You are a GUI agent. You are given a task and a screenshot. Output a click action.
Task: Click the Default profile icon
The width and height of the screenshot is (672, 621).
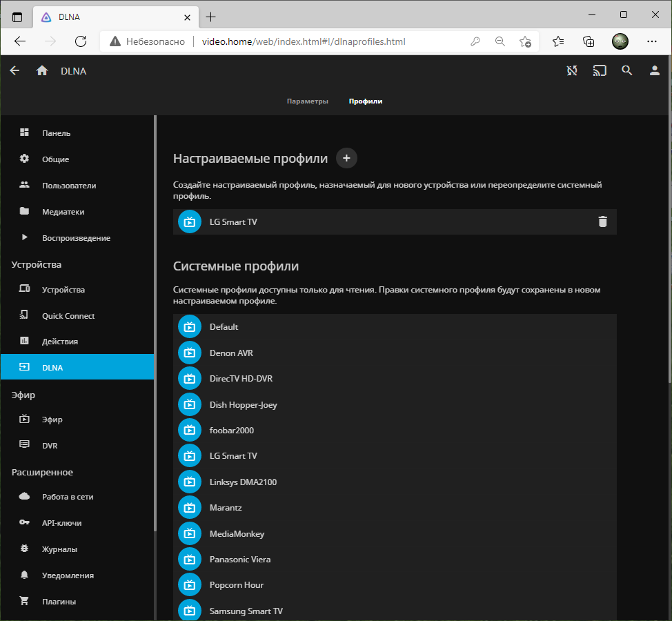coord(190,326)
